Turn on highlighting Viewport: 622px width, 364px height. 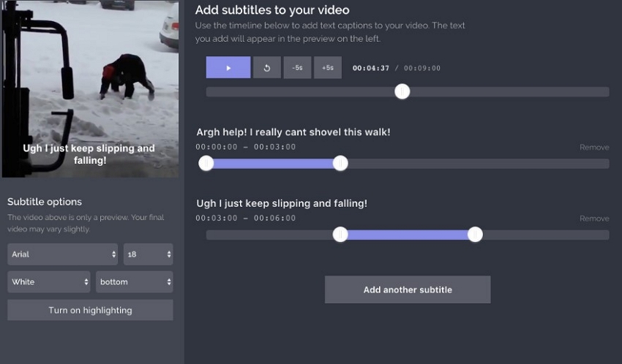pyautogui.click(x=90, y=310)
